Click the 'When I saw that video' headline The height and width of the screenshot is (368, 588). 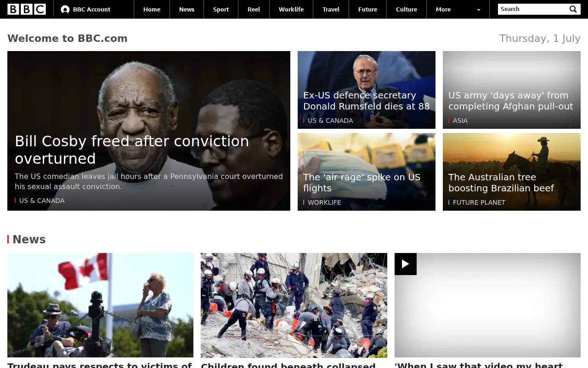click(x=479, y=365)
